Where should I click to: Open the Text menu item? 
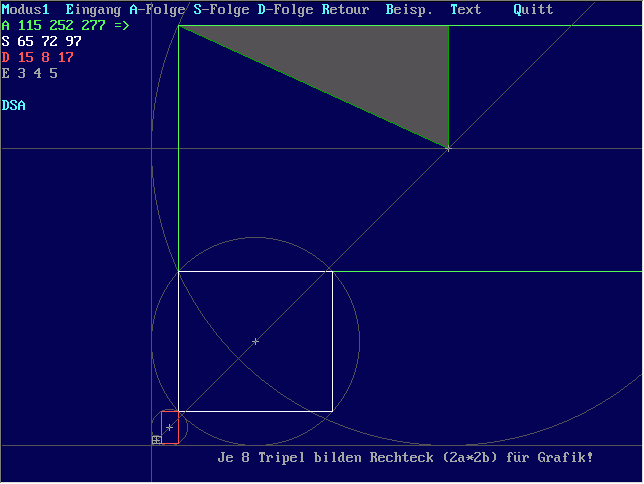(465, 9)
